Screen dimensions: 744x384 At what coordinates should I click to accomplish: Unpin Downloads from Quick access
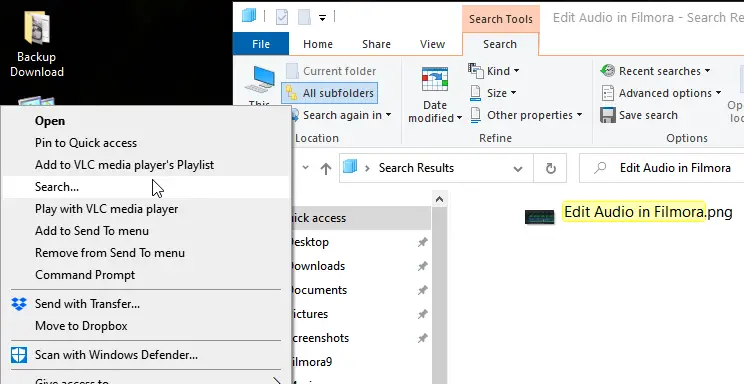pyautogui.click(x=422, y=266)
